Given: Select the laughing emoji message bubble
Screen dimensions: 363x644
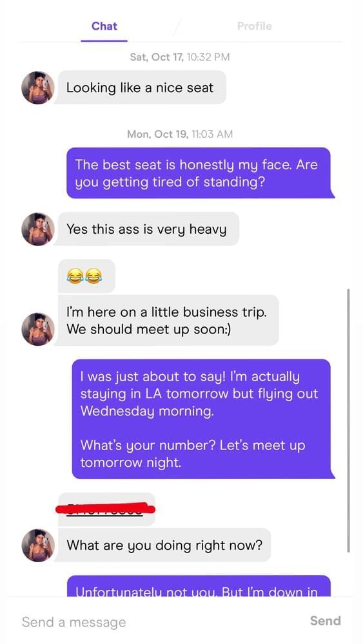Looking at the screenshot, I should point(86,276).
